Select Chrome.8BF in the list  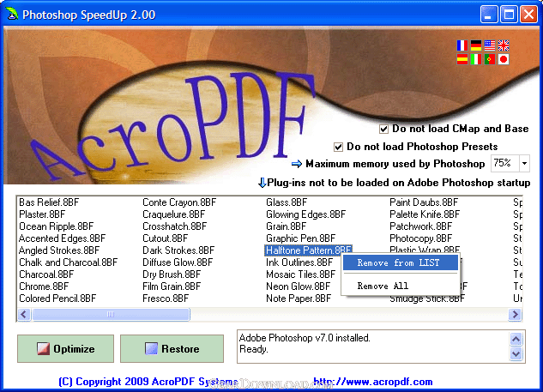pyautogui.click(x=44, y=286)
